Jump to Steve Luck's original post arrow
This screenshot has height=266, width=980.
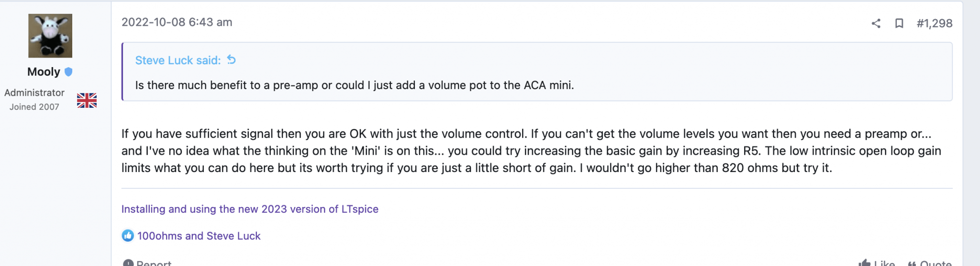point(232,59)
